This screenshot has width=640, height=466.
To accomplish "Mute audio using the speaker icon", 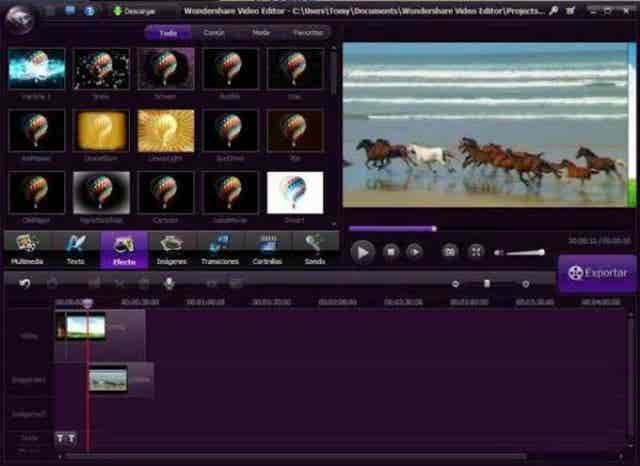I will point(499,252).
